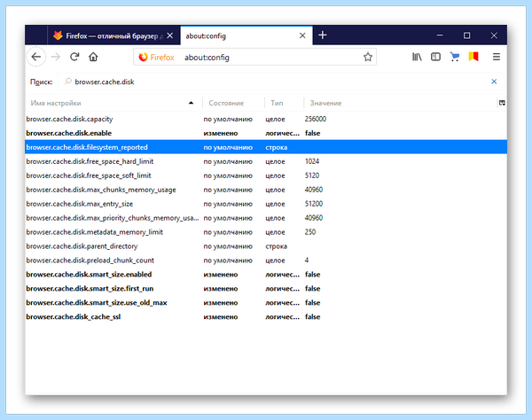The width and height of the screenshot is (532, 420).
Task: Click the value 51200 for max_entry_size
Action: coord(314,204)
